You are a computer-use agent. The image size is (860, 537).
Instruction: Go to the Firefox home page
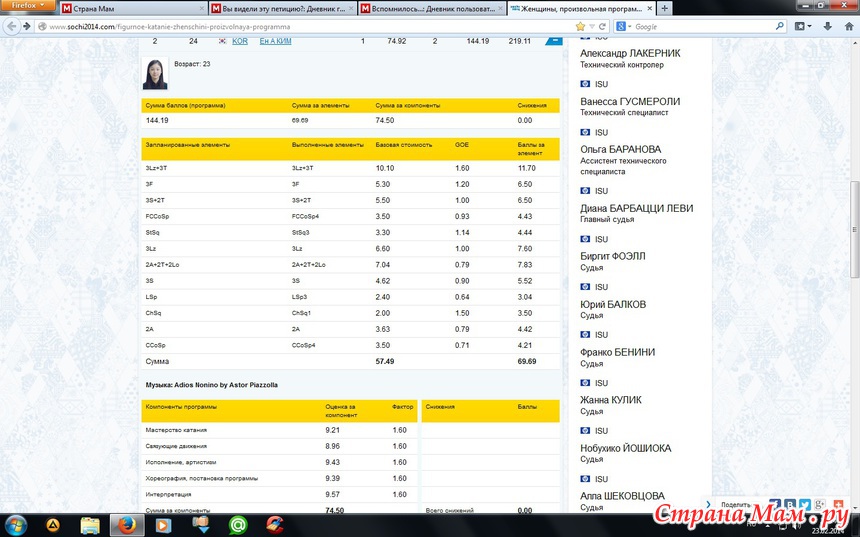[x=851, y=26]
